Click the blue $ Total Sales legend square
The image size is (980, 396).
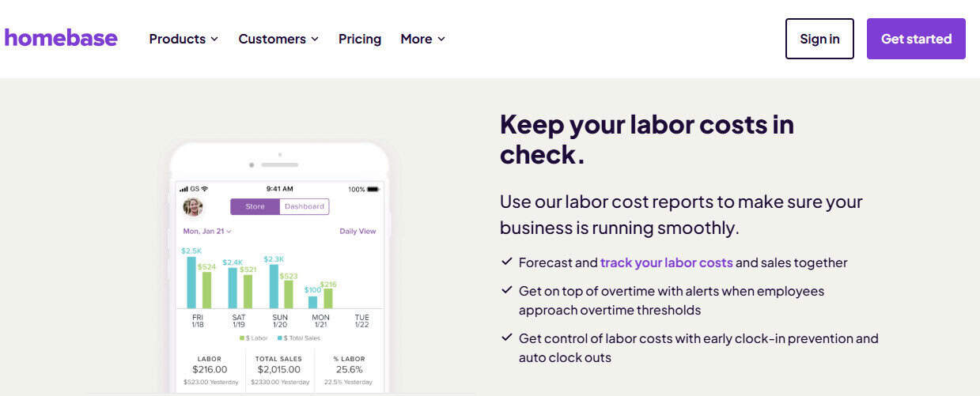(279, 338)
